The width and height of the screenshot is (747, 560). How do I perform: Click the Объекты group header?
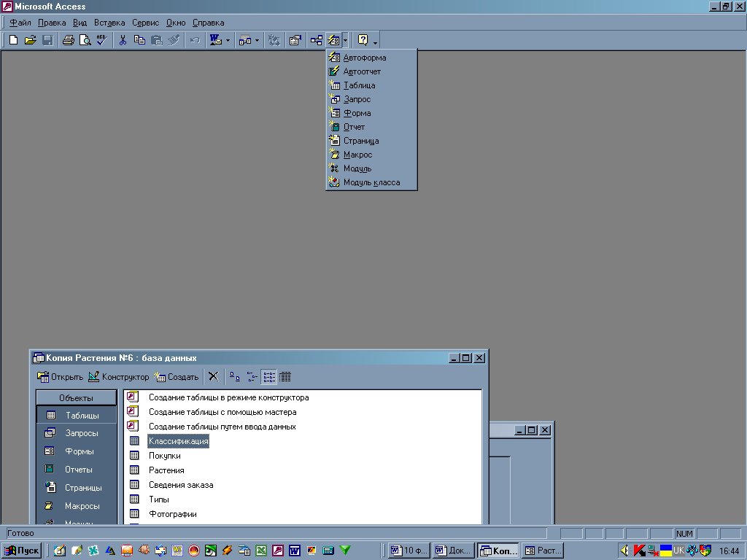76,397
